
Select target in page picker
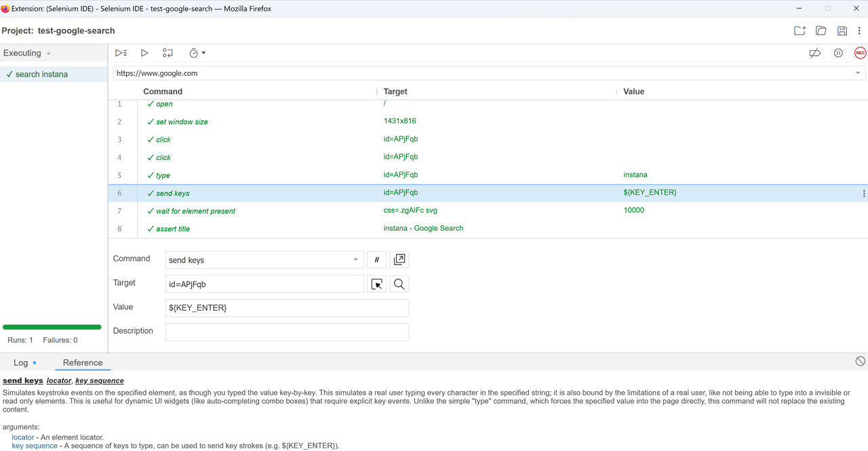click(376, 284)
